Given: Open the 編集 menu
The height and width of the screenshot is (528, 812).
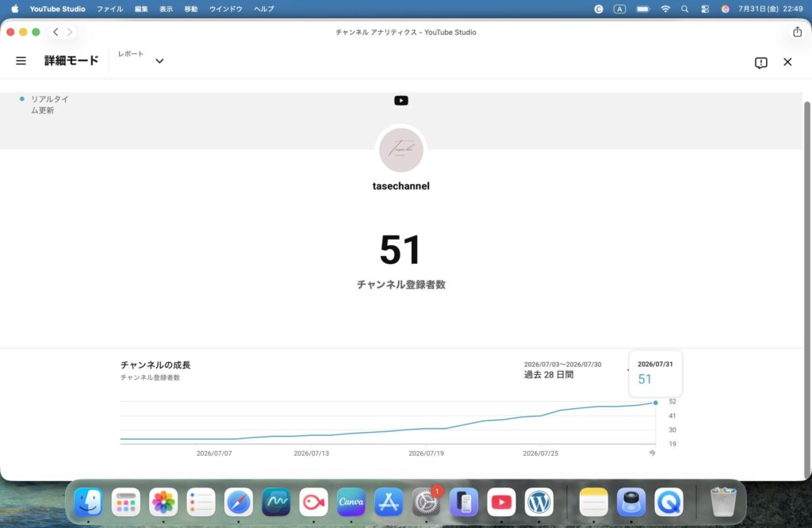Looking at the screenshot, I should [141, 9].
